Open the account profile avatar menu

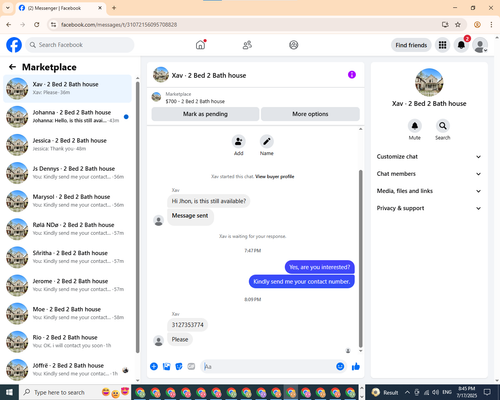[480, 45]
